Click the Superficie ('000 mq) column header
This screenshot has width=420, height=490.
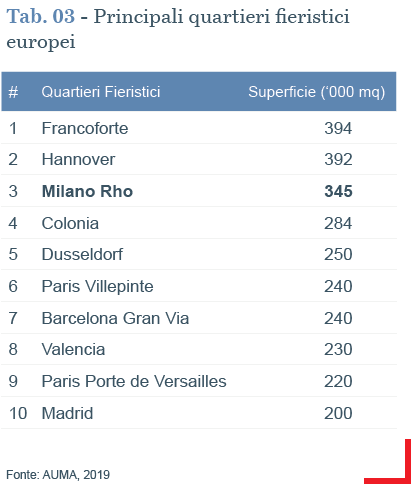click(317, 92)
